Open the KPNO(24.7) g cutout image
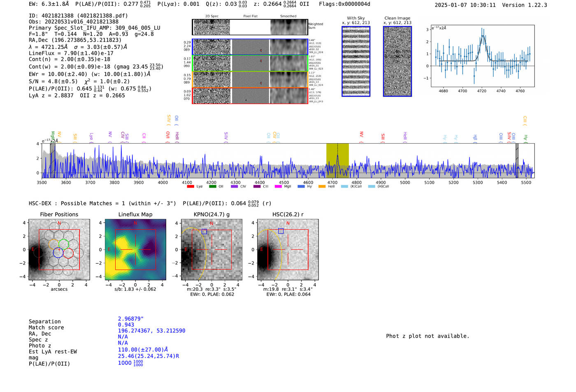Screen dimensions: 576x392 [211, 250]
